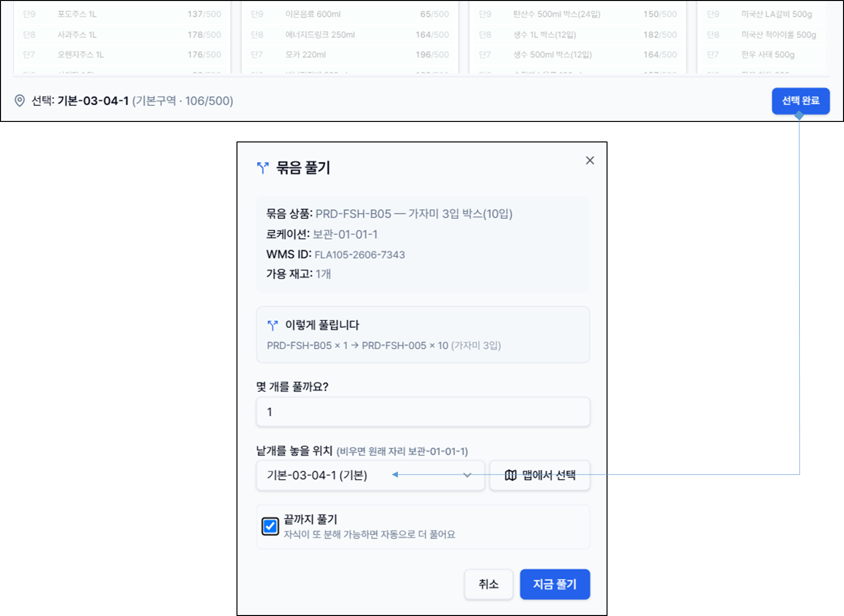Select the 사과주스 1L row
844x616 pixels.
122,35
